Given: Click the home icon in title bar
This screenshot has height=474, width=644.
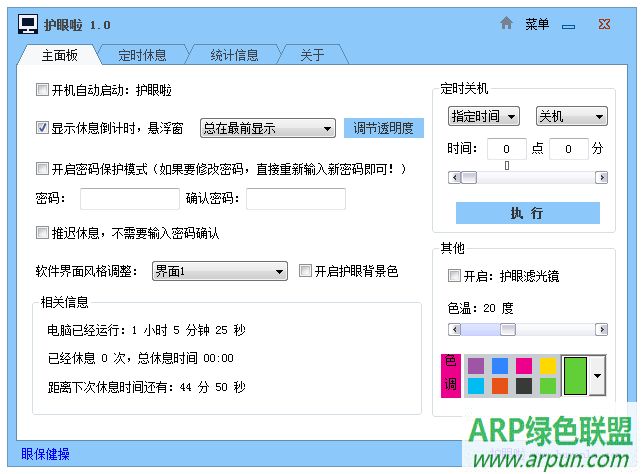Looking at the screenshot, I should (x=507, y=23).
